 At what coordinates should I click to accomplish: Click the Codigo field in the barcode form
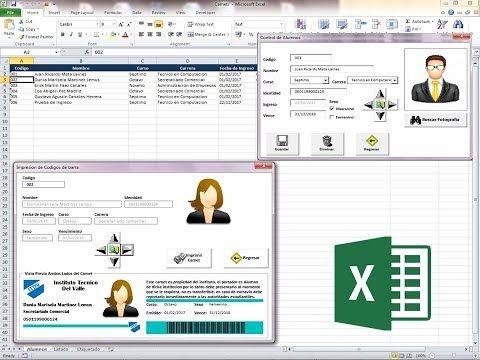(x=43, y=184)
